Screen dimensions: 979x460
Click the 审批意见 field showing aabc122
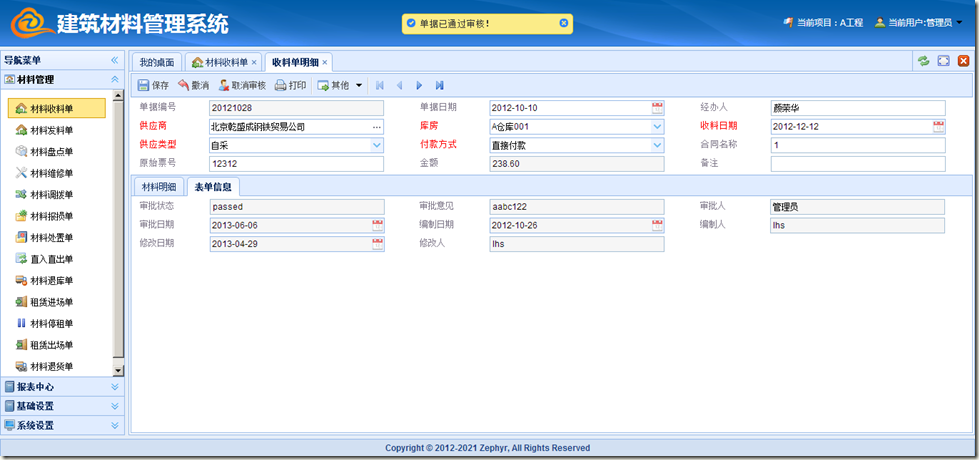click(577, 207)
